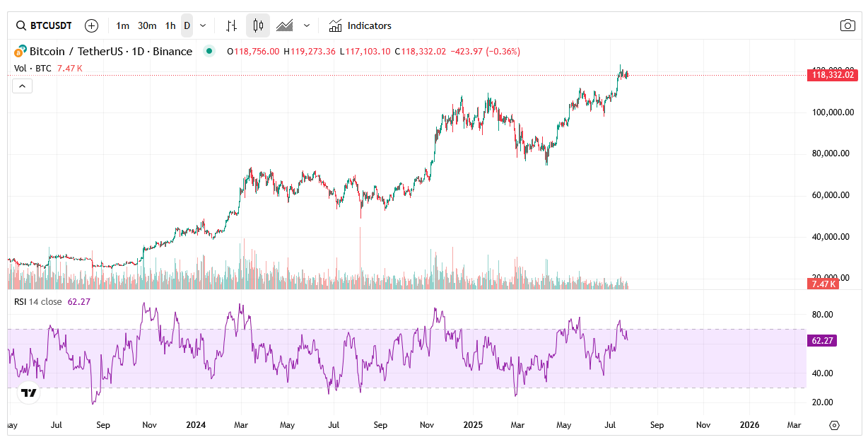Click the Vol · BTC volume label
868x447 pixels.
33,68
